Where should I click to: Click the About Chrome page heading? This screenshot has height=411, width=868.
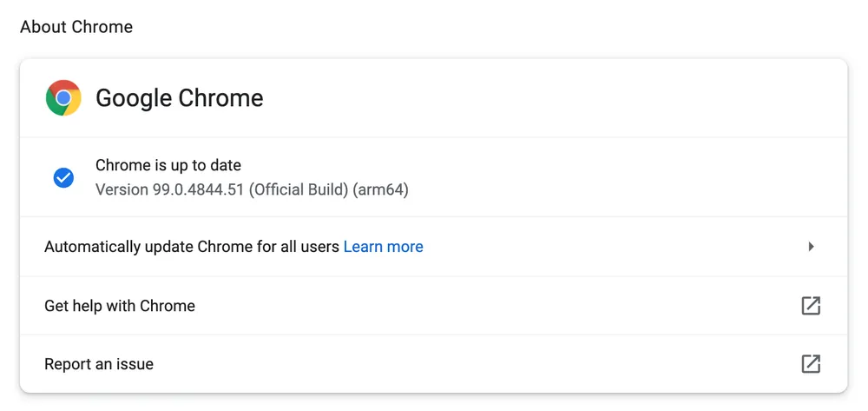coord(76,27)
